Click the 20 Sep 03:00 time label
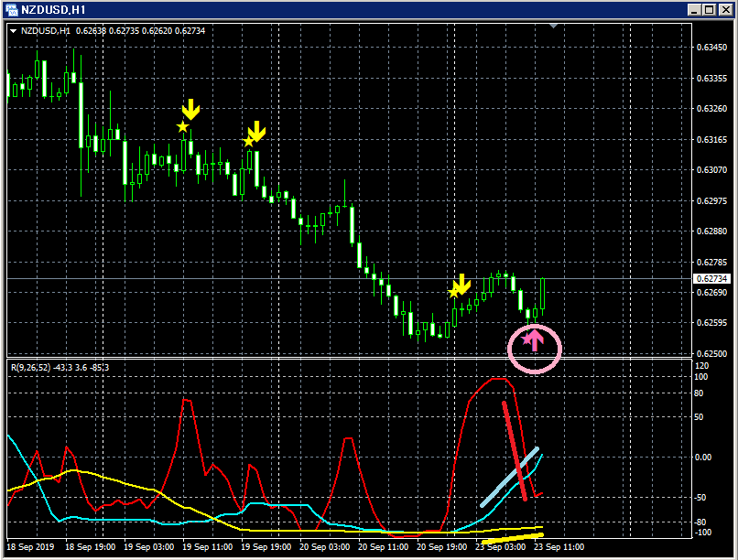This screenshot has height=560, width=738. point(324,547)
